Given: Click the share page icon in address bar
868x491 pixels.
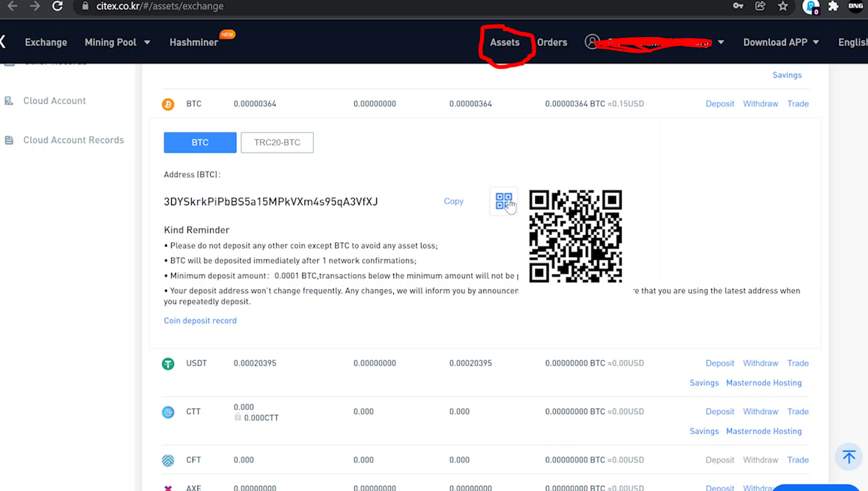Looking at the screenshot, I should (760, 6).
